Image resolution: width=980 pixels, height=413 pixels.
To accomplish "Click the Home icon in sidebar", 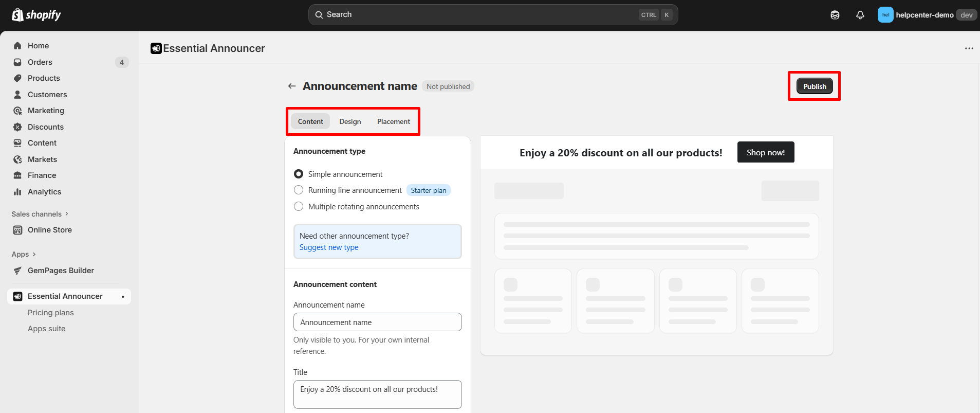I will [17, 46].
